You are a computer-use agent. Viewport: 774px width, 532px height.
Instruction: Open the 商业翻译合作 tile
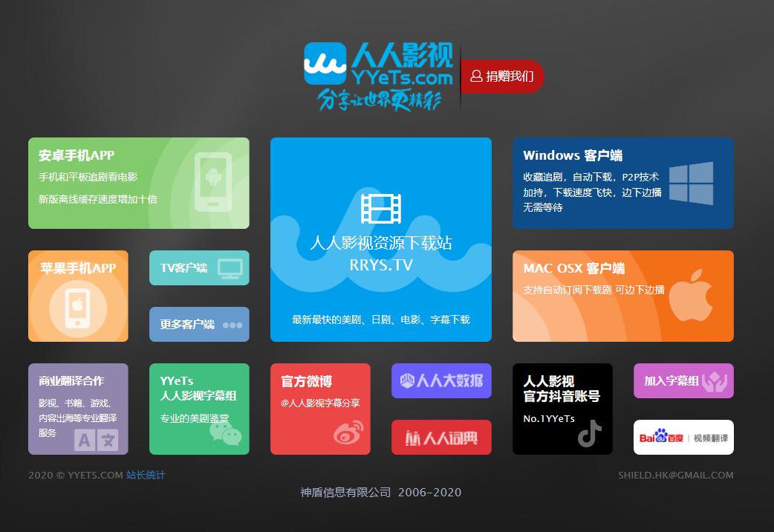click(78, 409)
